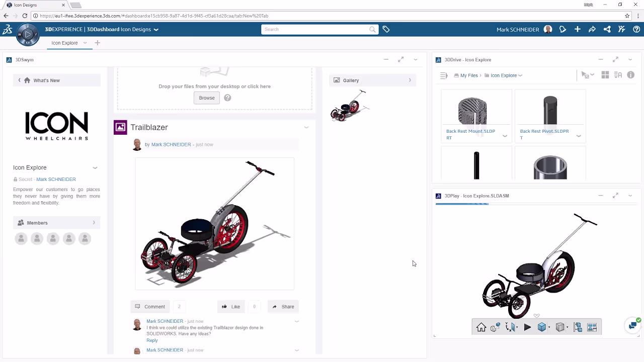The width and height of the screenshot is (644, 362).
Task: Open the Icon Explore tab menu arrow
Action: 85,43
